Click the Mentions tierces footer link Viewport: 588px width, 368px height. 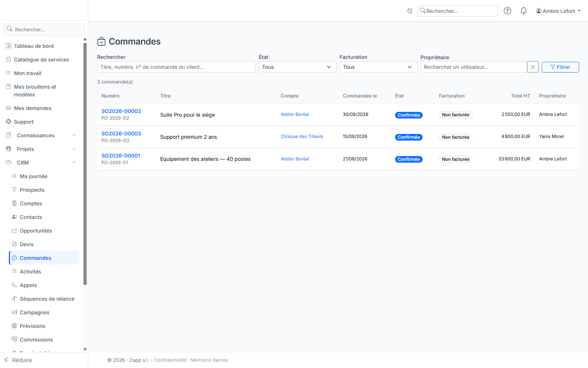pos(209,360)
